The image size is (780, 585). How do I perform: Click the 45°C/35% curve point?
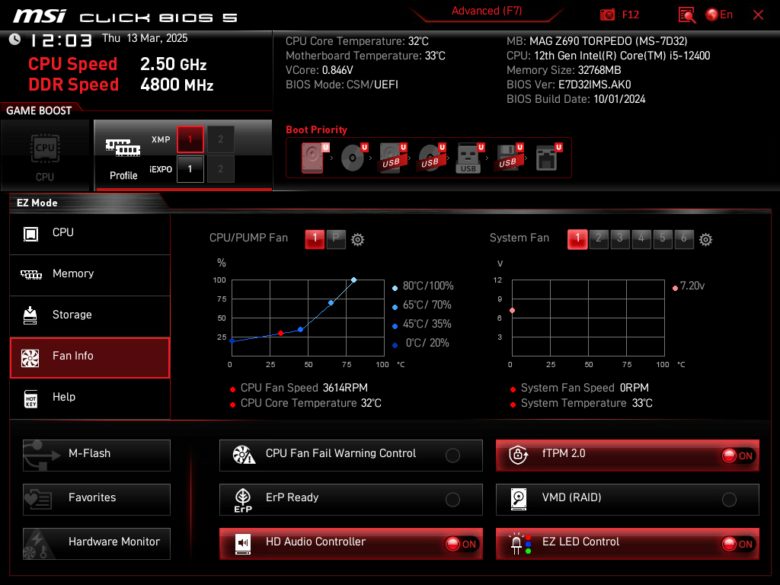point(300,329)
